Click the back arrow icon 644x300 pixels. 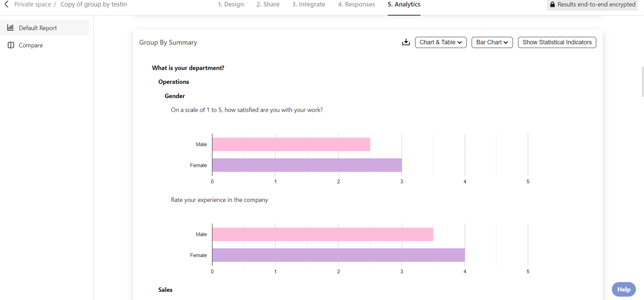coord(7,4)
